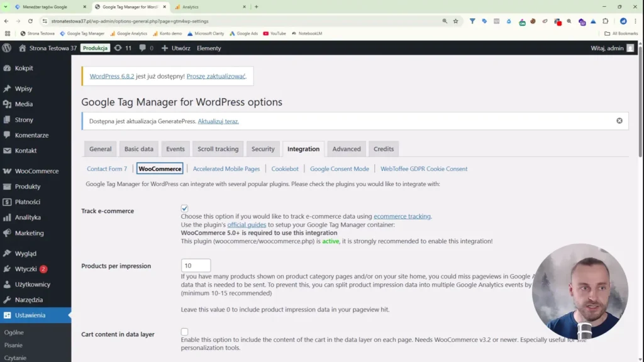Dismiss the GeneratePress update notice
This screenshot has height=362, width=644.
(x=619, y=121)
